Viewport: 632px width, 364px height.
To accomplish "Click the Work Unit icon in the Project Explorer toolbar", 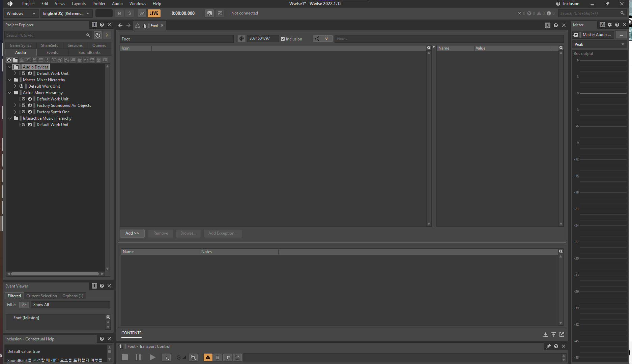I will point(9,60).
